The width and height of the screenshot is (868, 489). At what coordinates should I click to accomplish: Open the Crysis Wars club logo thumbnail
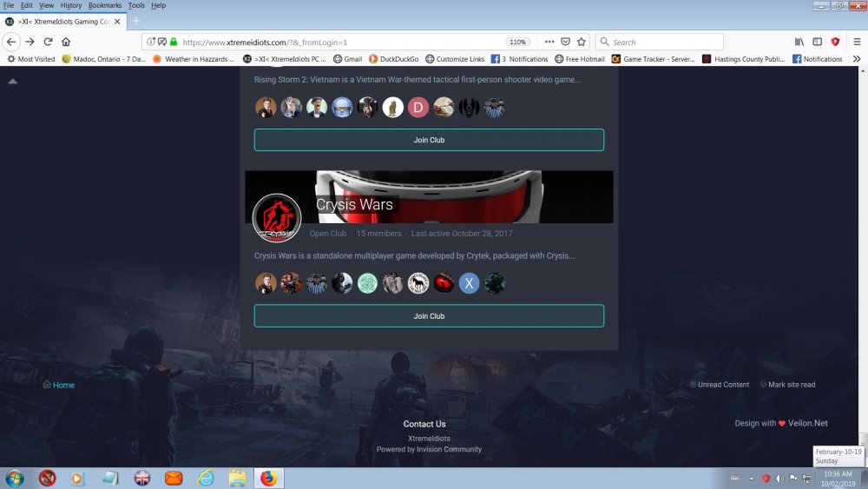277,217
